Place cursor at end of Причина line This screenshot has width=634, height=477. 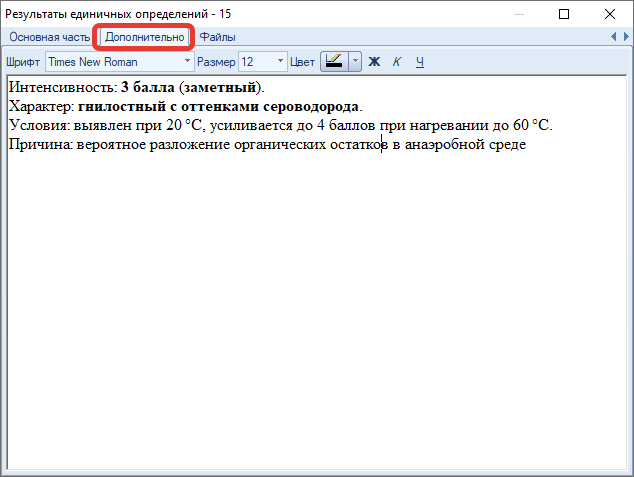(x=526, y=145)
